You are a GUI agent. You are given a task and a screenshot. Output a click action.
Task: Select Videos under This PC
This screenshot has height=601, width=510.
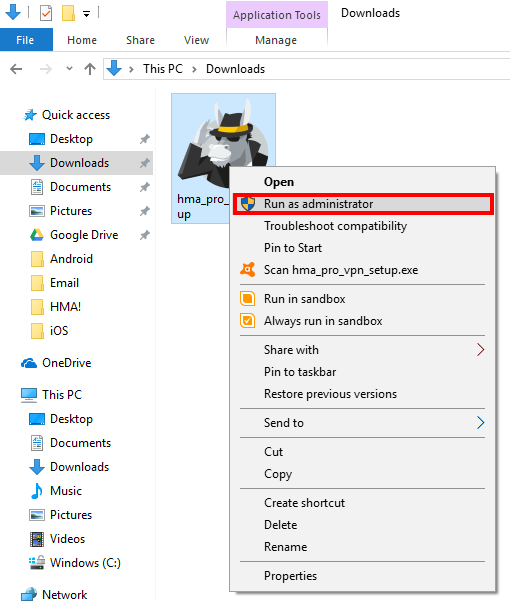[67, 539]
